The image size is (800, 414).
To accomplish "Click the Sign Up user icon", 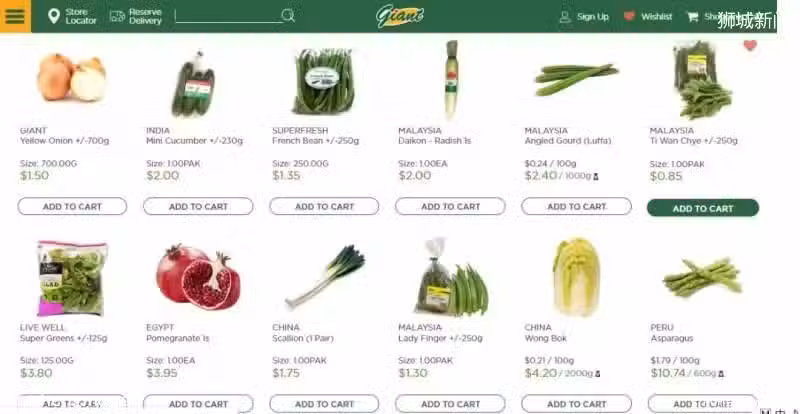I will [x=565, y=17].
